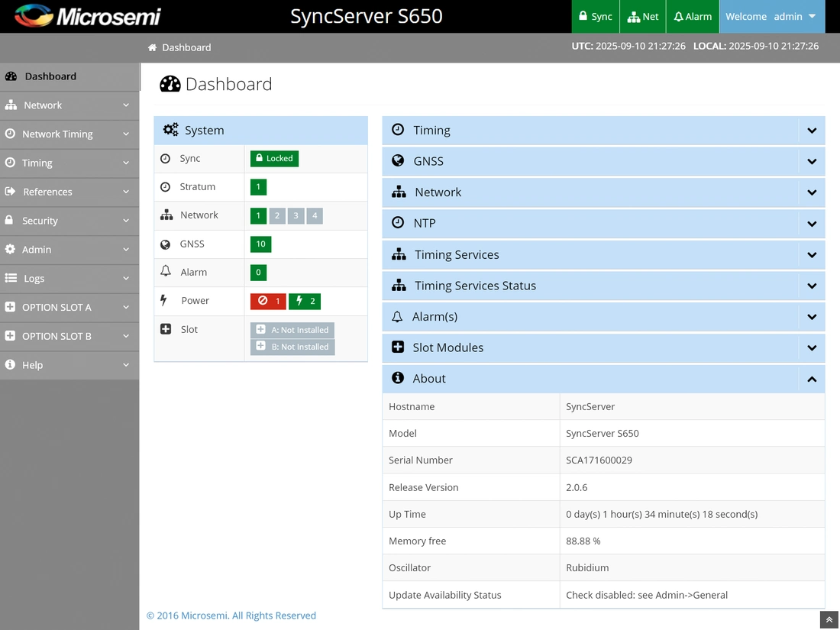Click the A: Not Installed slot badge
The height and width of the screenshot is (630, 840).
[x=292, y=330]
